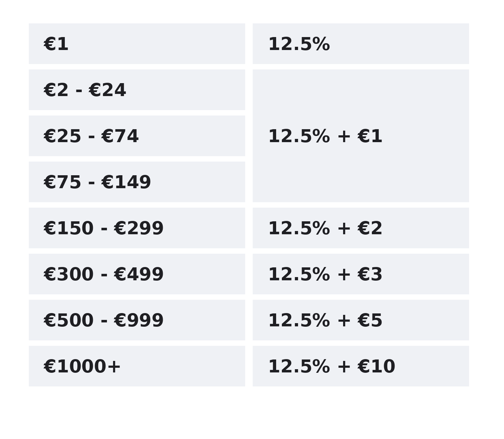This screenshot has width=504, height=439.
Task: Click the €300 - €499 range cell
Action: click(137, 274)
